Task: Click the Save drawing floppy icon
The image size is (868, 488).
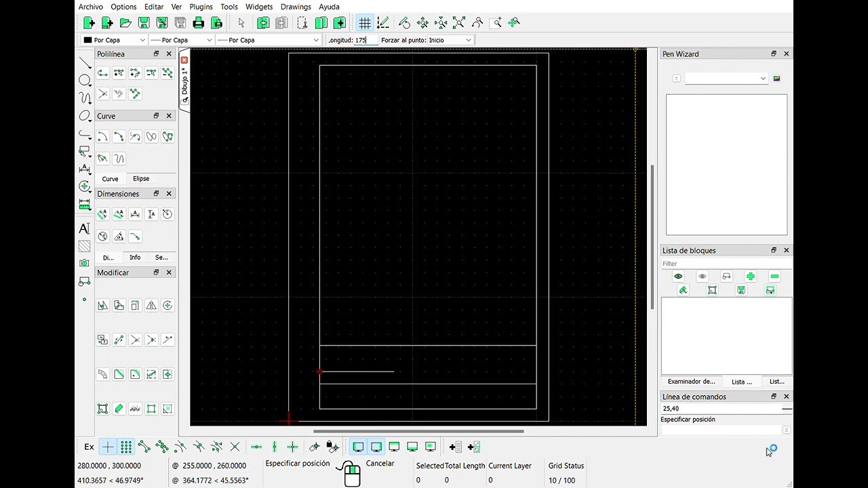Action: [144, 23]
